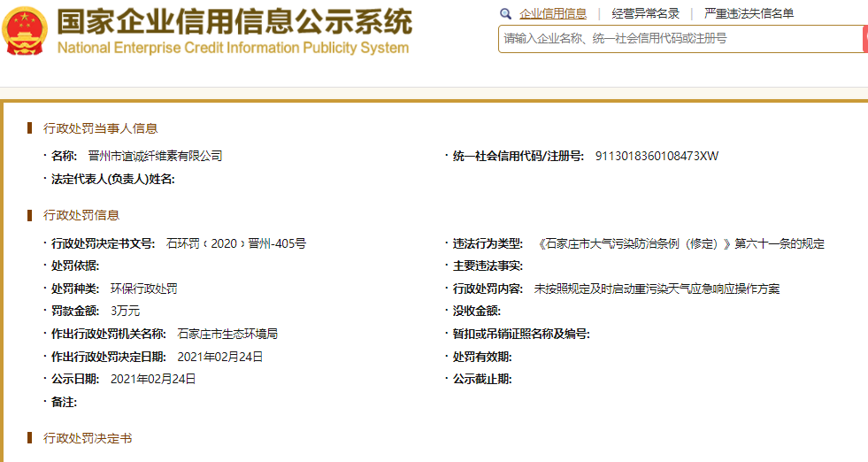The height and width of the screenshot is (462, 868).
Task: Focus the enterprise name search input
Action: coord(680,39)
